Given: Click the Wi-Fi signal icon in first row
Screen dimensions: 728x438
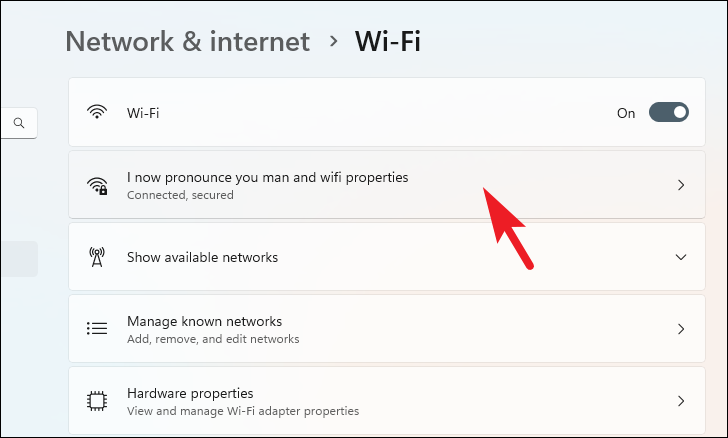Looking at the screenshot, I should [x=97, y=112].
